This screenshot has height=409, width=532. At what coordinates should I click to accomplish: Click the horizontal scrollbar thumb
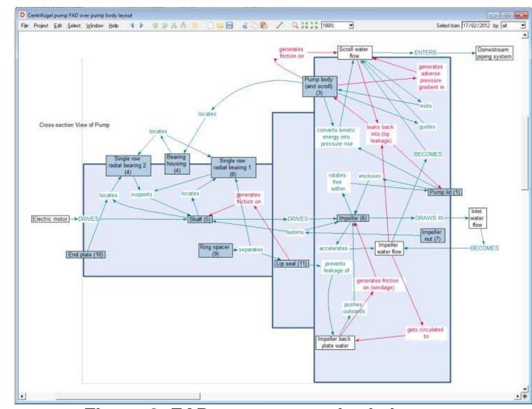(128, 396)
